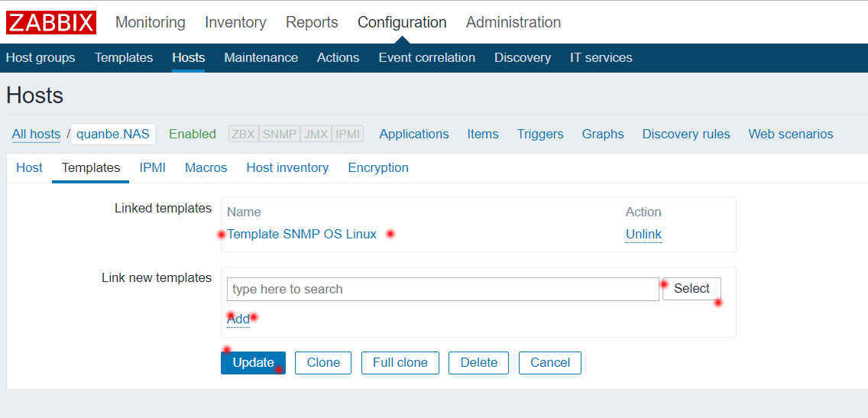Image resolution: width=868 pixels, height=418 pixels.
Task: Go to Templates in the submenu bar
Action: pyautogui.click(x=124, y=57)
